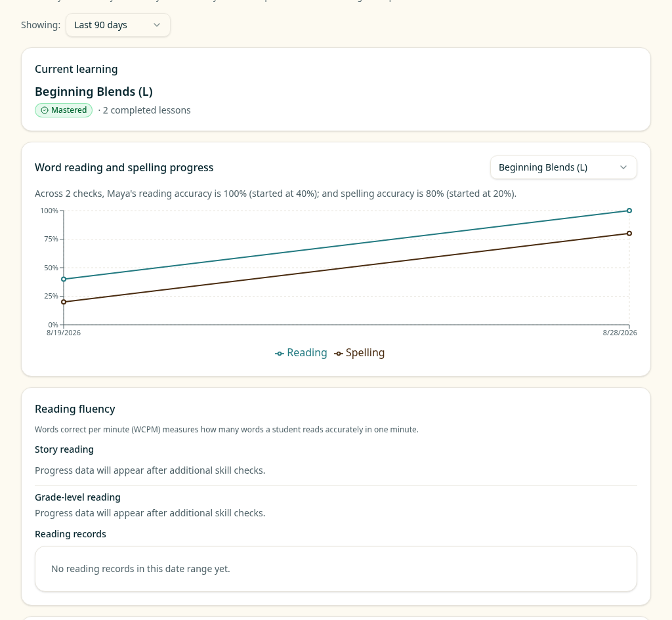Expand the Beginning Blends (L) skill selector
This screenshot has width=672, height=620.
[x=563, y=167]
